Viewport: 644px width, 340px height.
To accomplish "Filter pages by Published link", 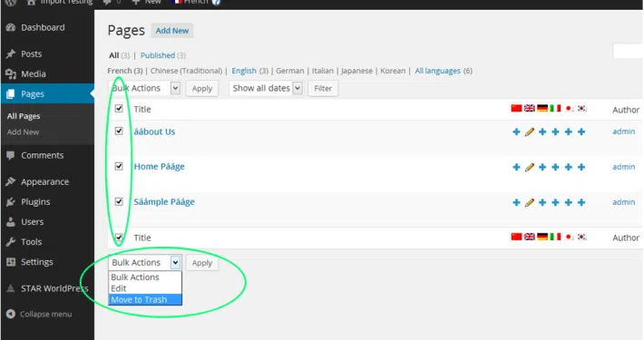I will tap(158, 55).
